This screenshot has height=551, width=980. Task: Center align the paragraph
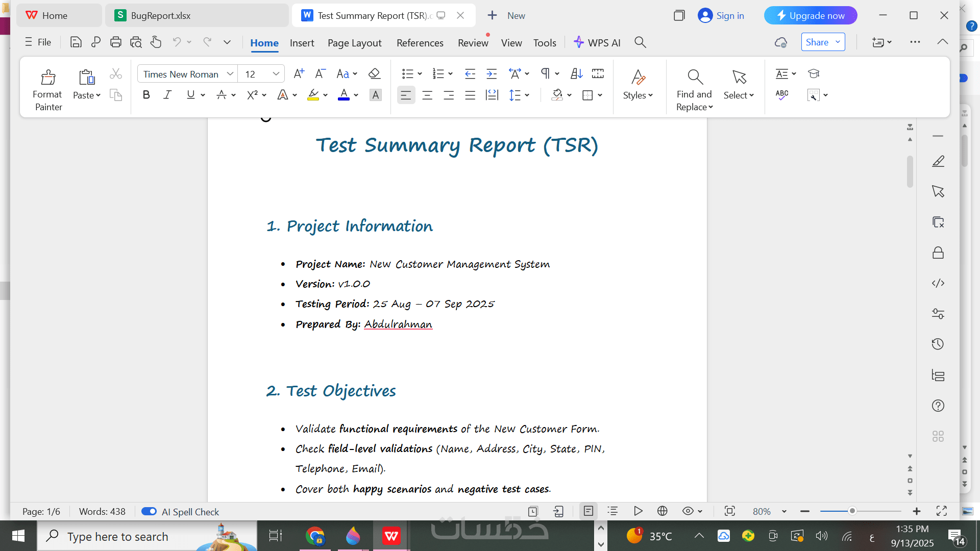(x=427, y=95)
